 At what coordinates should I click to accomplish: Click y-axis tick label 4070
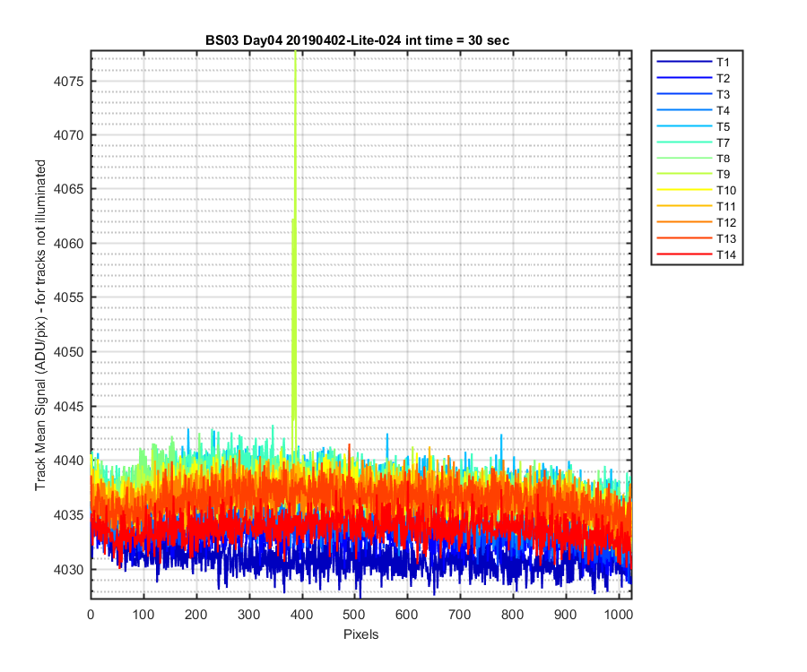click(68, 135)
